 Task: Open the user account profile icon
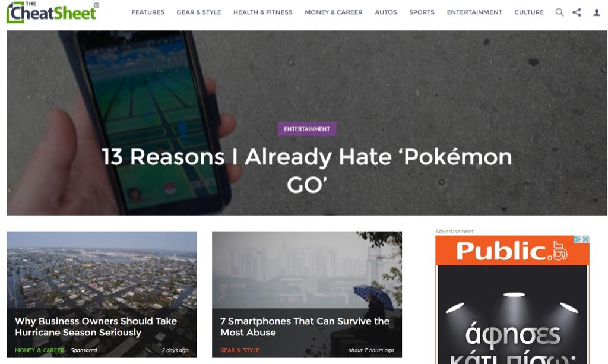[x=597, y=12]
